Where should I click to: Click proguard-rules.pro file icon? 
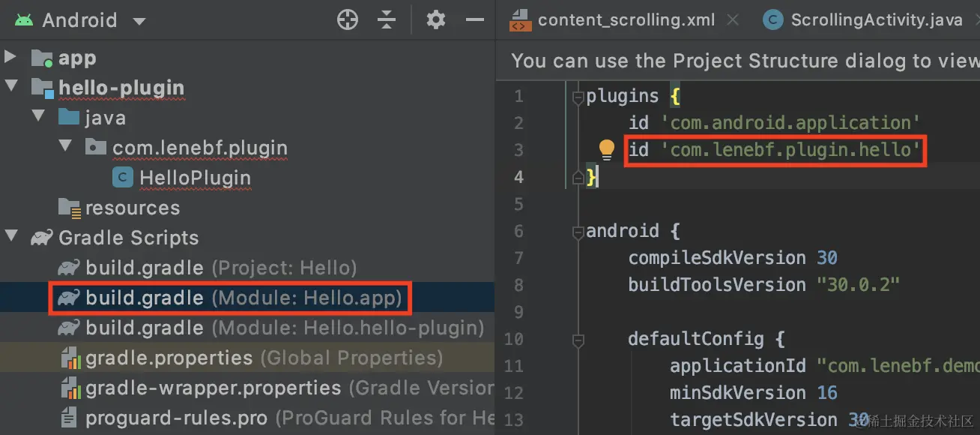[69, 418]
